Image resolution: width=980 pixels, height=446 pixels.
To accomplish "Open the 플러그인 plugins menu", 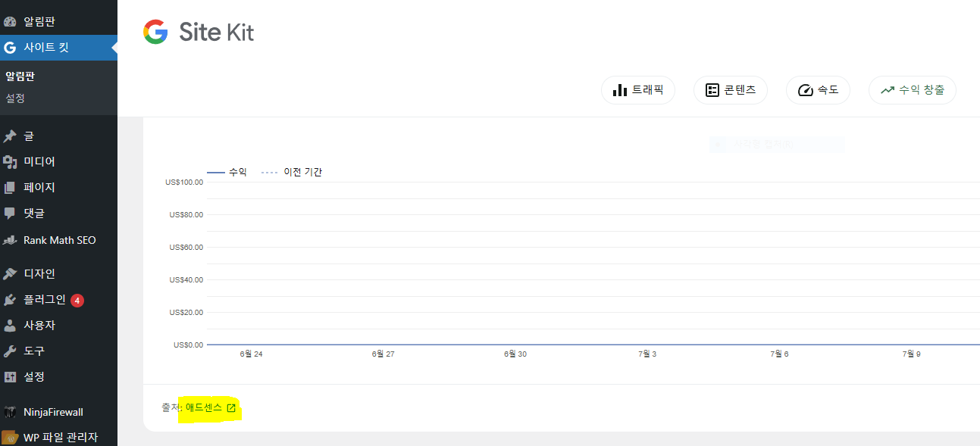I will 58,299.
